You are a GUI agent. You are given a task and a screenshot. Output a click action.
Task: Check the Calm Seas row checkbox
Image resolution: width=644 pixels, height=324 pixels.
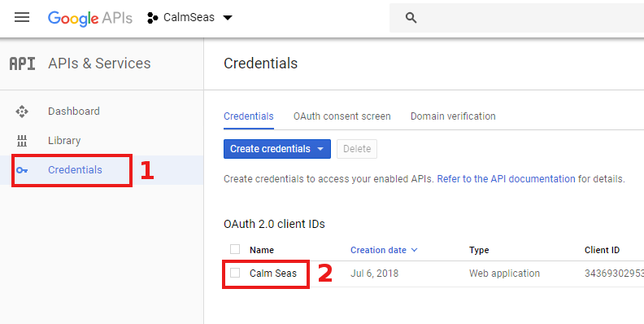point(235,273)
